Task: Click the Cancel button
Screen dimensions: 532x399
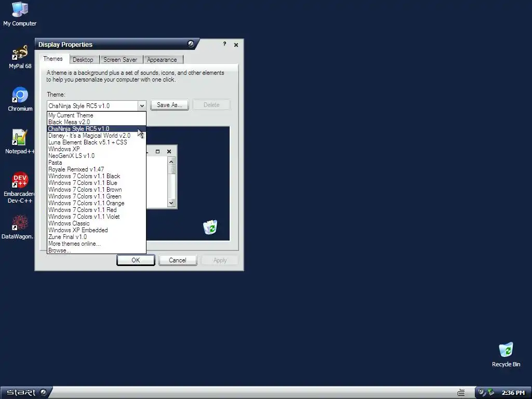Action: coord(178,260)
